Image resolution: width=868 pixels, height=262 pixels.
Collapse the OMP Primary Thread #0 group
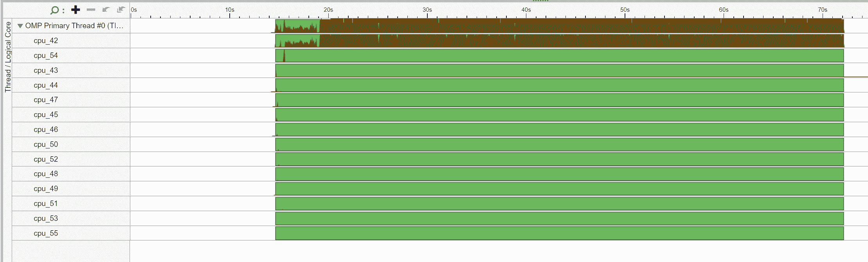pyautogui.click(x=20, y=26)
